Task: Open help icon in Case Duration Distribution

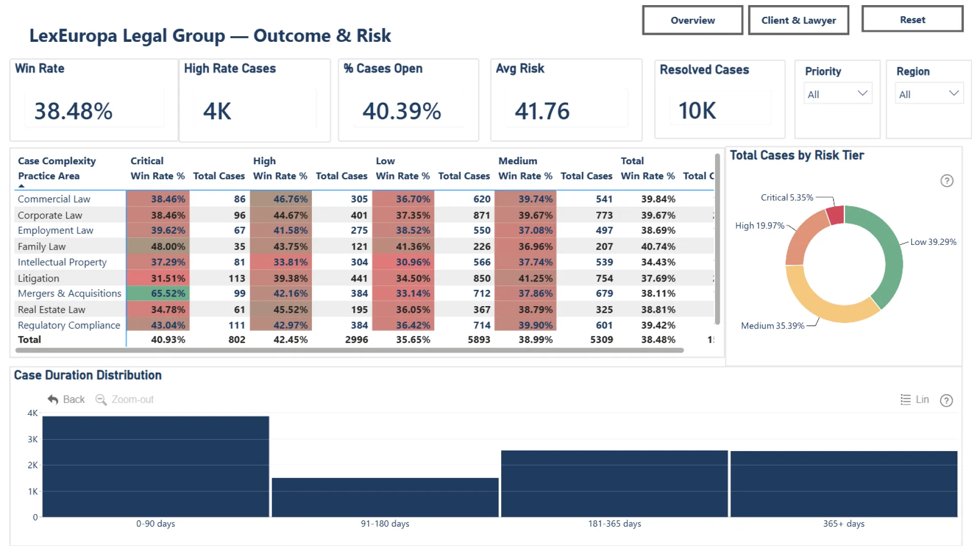Action: pyautogui.click(x=946, y=400)
